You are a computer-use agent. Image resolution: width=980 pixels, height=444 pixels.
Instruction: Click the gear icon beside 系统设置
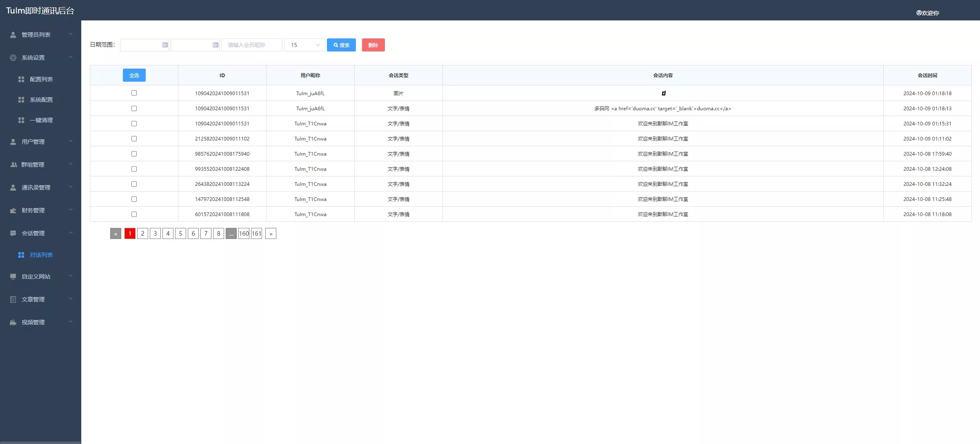tap(13, 58)
